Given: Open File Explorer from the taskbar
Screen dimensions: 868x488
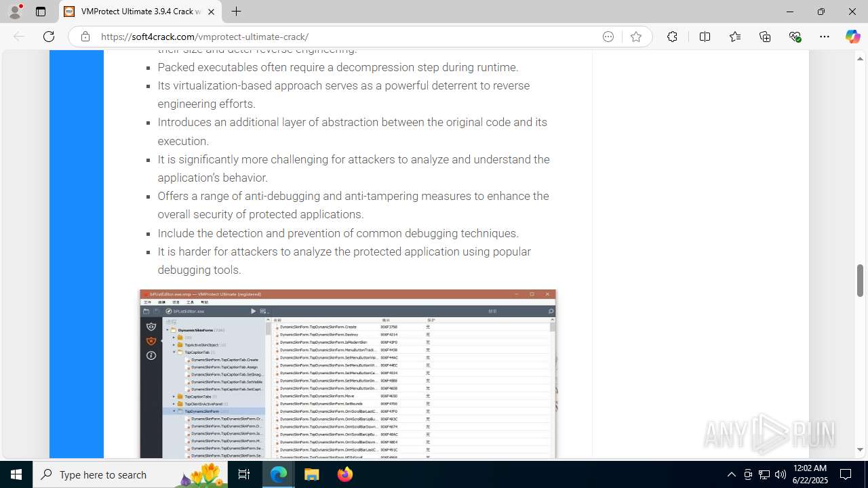Looking at the screenshot, I should point(311,474).
